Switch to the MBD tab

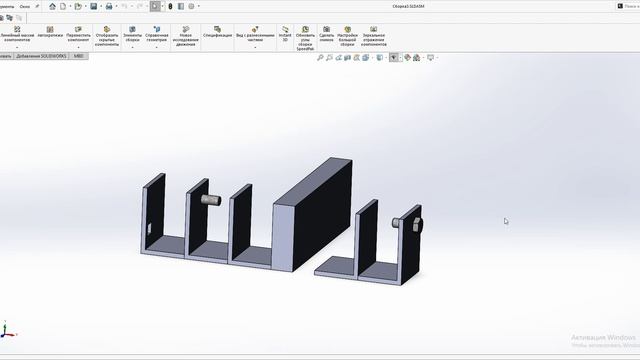78,56
